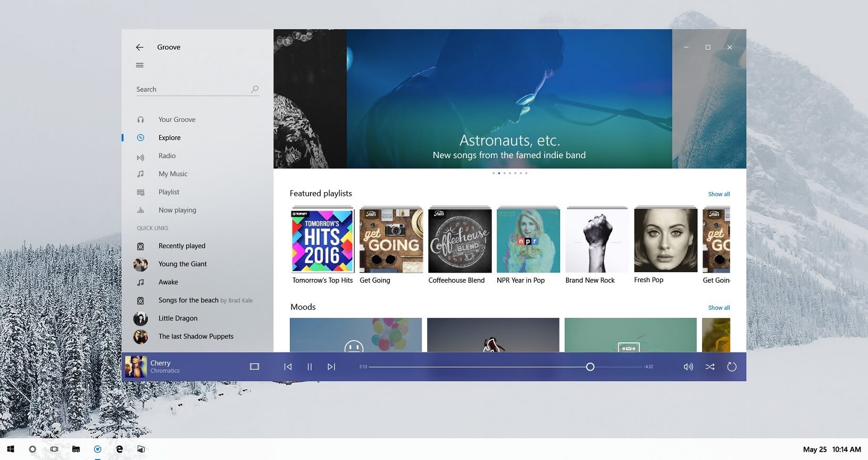The image size is (868, 460).
Task: Skip to the next track
Action: 331,367
